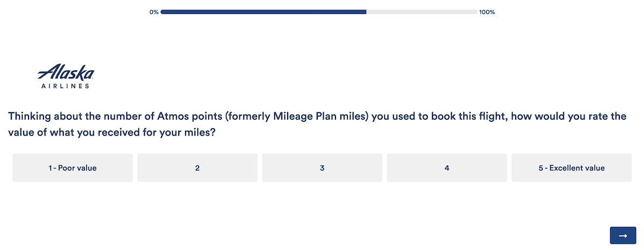Image resolution: width=644 pixels, height=250 pixels.
Task: Click the 100% progress label
Action: click(x=487, y=12)
